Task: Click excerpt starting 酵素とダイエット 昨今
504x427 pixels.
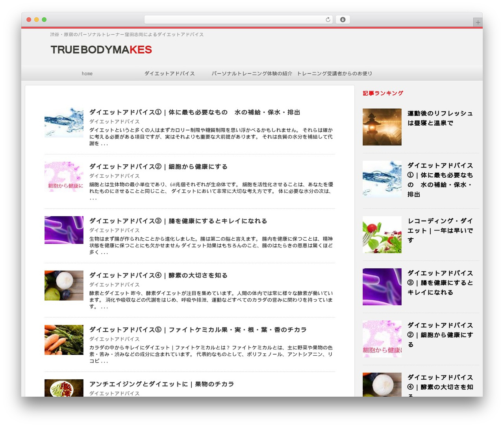Action: tap(211, 300)
